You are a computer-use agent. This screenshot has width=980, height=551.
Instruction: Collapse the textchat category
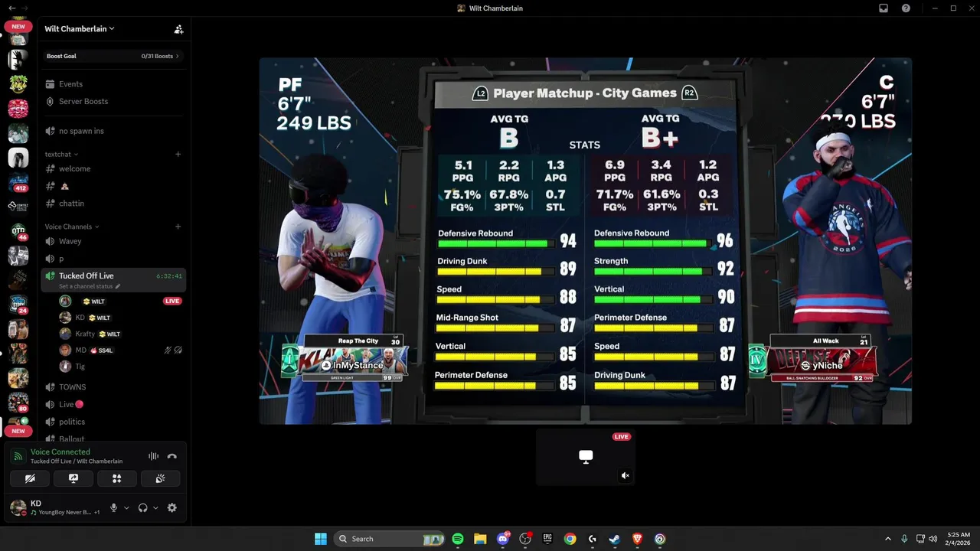point(62,154)
